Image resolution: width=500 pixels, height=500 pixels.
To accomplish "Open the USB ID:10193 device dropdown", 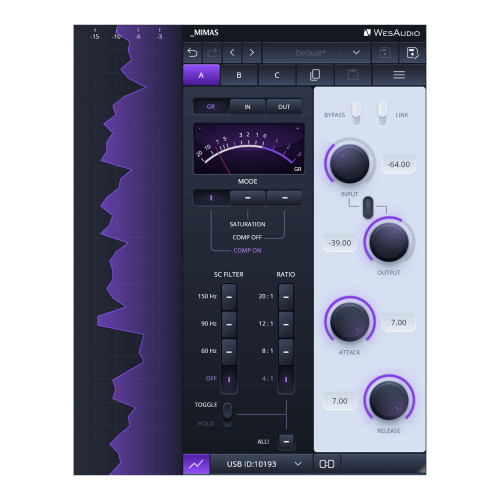I will click(262, 464).
